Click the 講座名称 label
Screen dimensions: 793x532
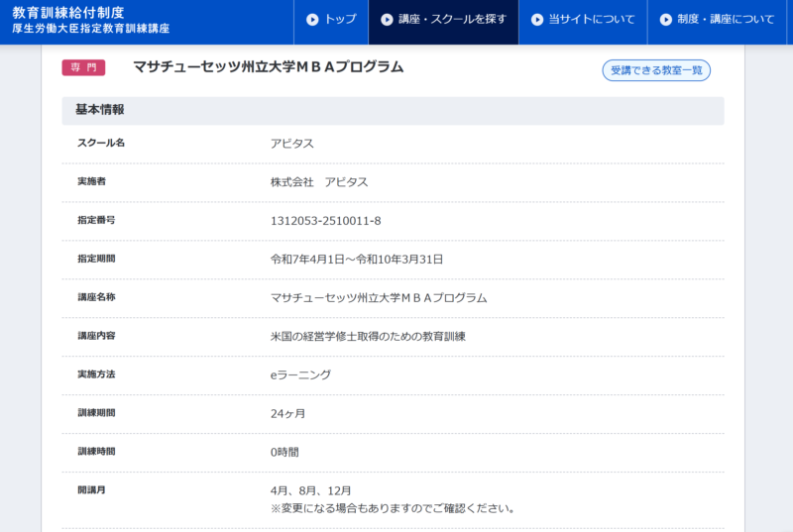(x=96, y=297)
